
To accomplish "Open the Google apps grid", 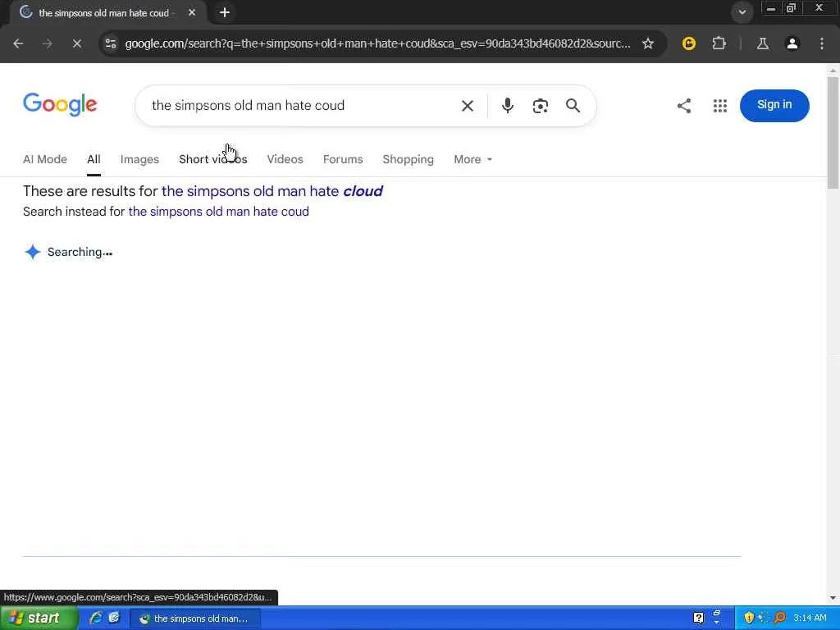I will [x=720, y=106].
